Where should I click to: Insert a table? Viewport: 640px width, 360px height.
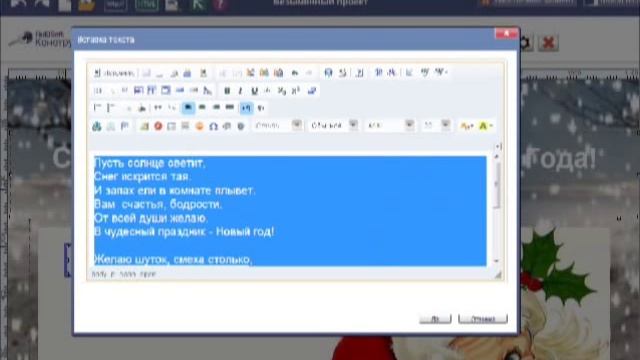(171, 126)
